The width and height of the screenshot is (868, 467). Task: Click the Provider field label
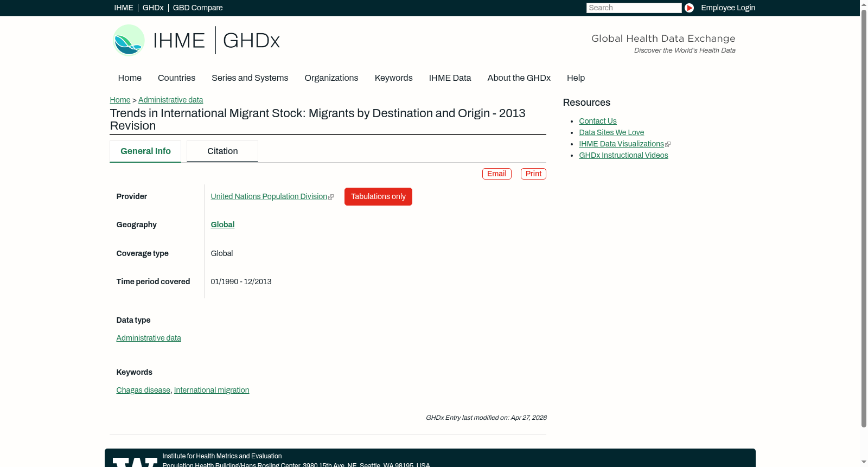coord(132,196)
